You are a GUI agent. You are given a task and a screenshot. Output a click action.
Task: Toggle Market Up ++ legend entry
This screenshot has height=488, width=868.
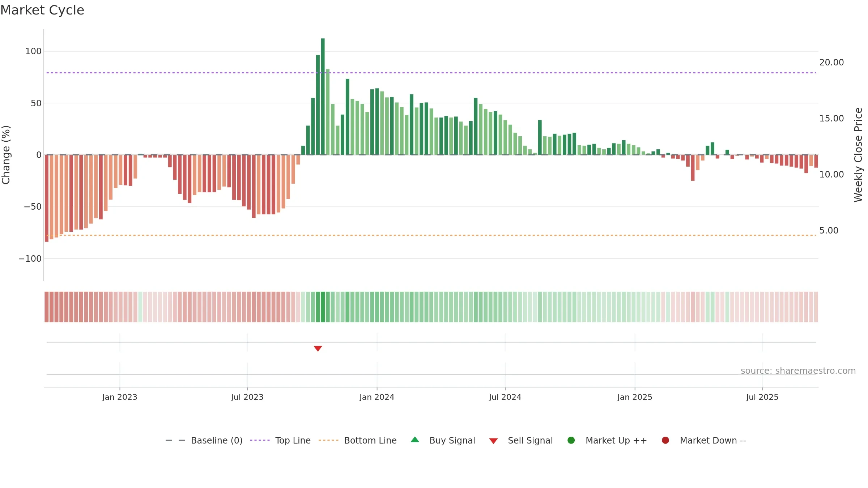(x=607, y=440)
